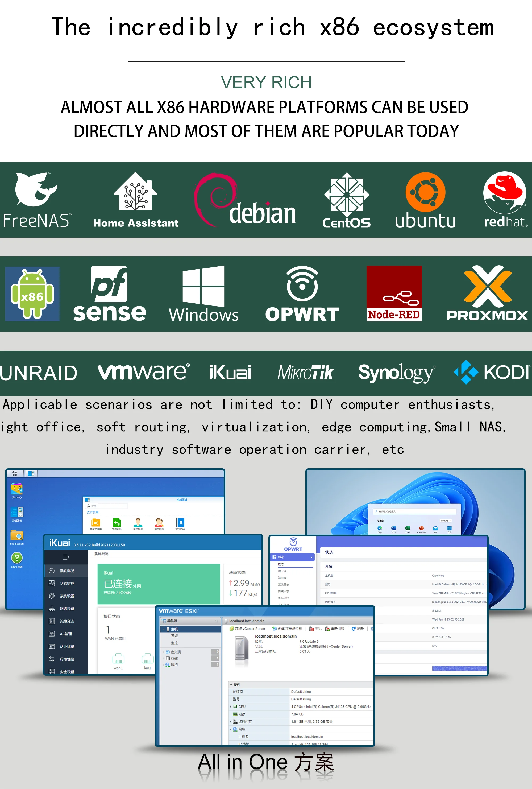Screen dimensions: 532x789
Task: Click the ESXi refresh (刷新) icon
Action: [x=354, y=629]
